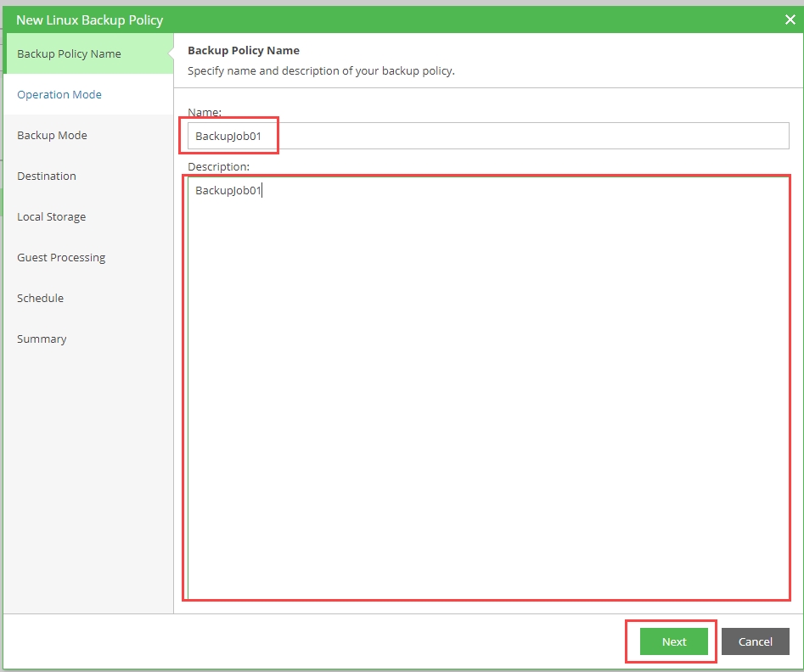804x672 pixels.
Task: Click the 'Specify name and description' instruction text
Action: tap(321, 71)
